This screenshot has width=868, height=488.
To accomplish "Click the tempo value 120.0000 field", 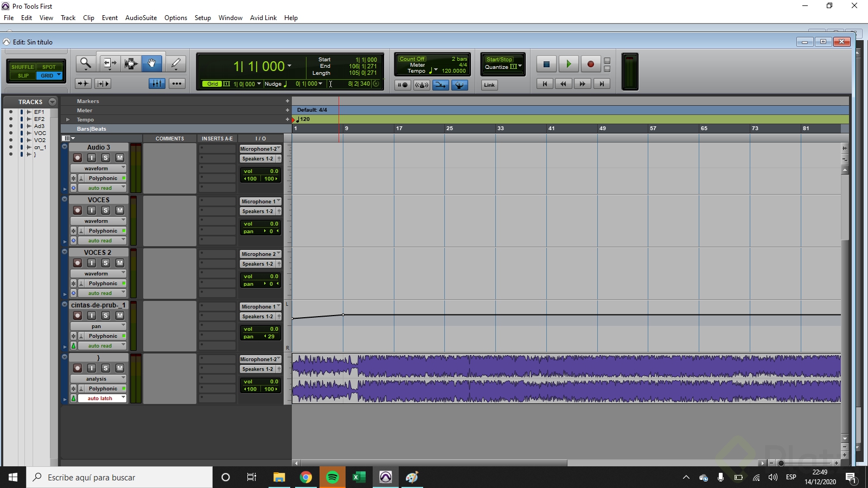I will click(x=454, y=71).
